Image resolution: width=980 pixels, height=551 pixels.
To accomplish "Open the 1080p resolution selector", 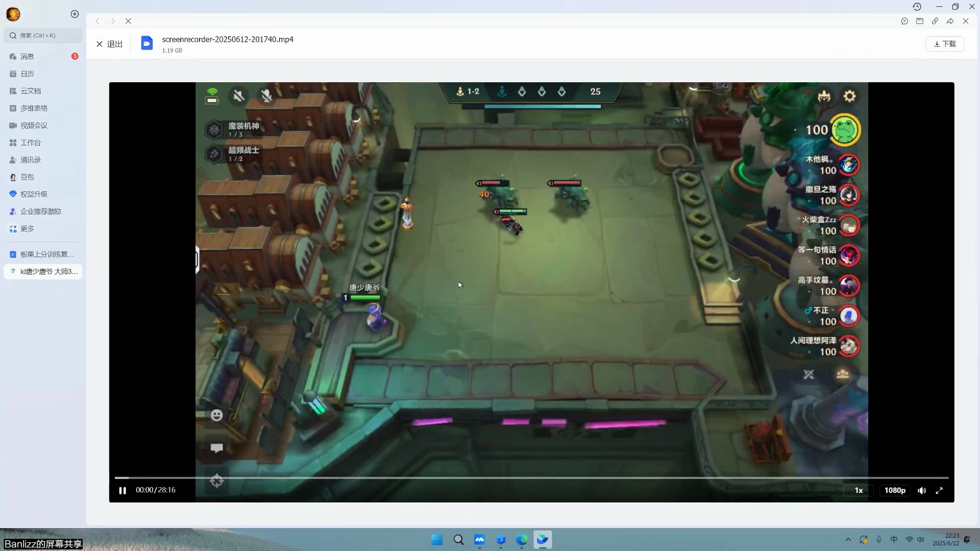I will 895,490.
